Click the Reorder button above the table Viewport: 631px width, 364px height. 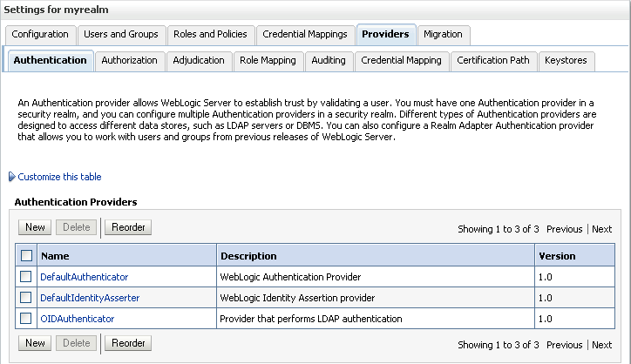pyautogui.click(x=128, y=227)
